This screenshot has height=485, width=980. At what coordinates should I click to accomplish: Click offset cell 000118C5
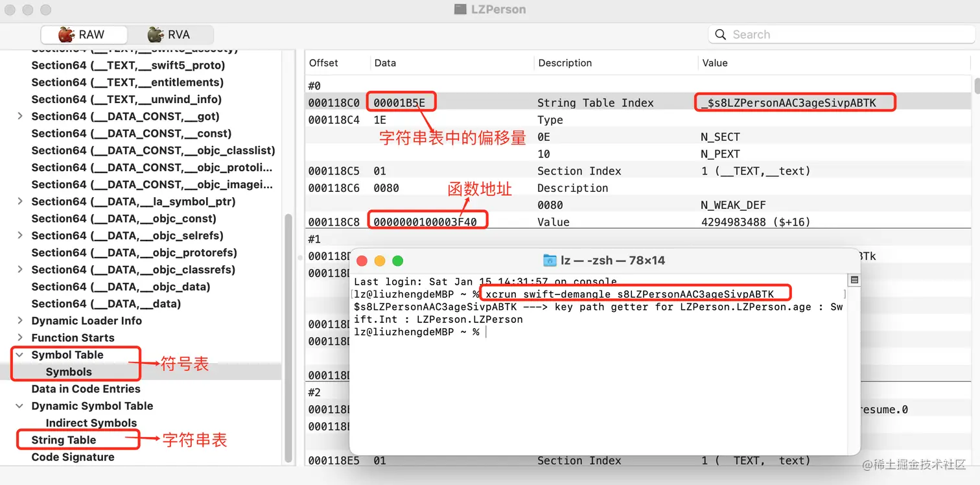tap(334, 171)
